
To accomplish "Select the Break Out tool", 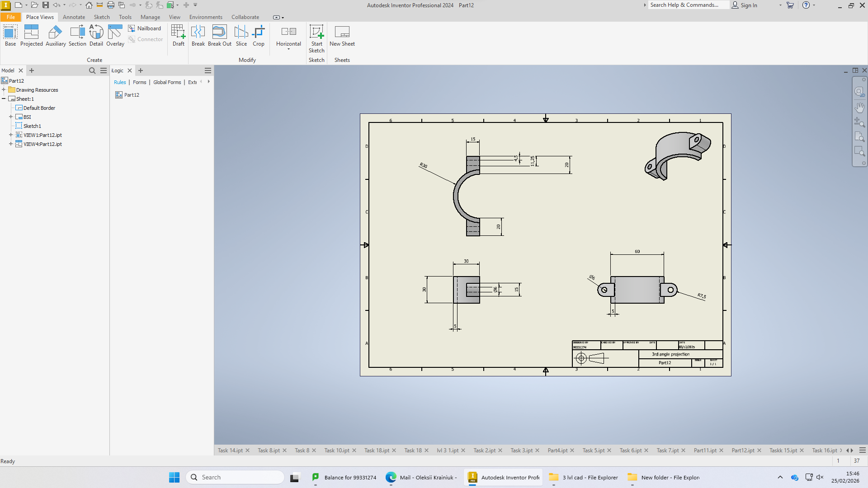I will (220, 36).
